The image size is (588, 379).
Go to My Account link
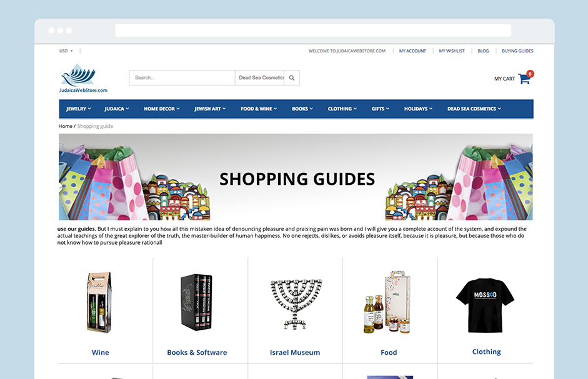tap(412, 51)
